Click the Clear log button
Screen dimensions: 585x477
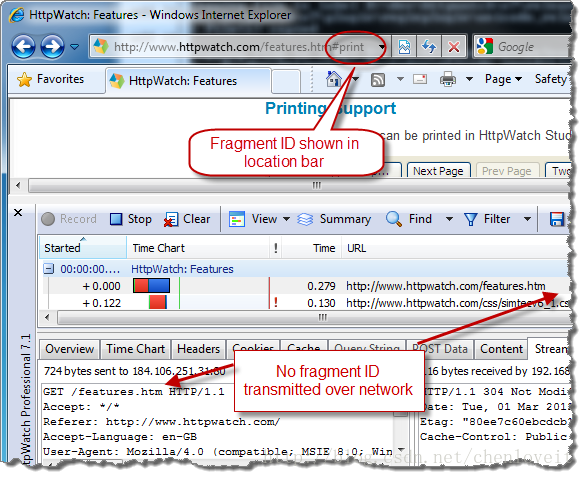187,219
